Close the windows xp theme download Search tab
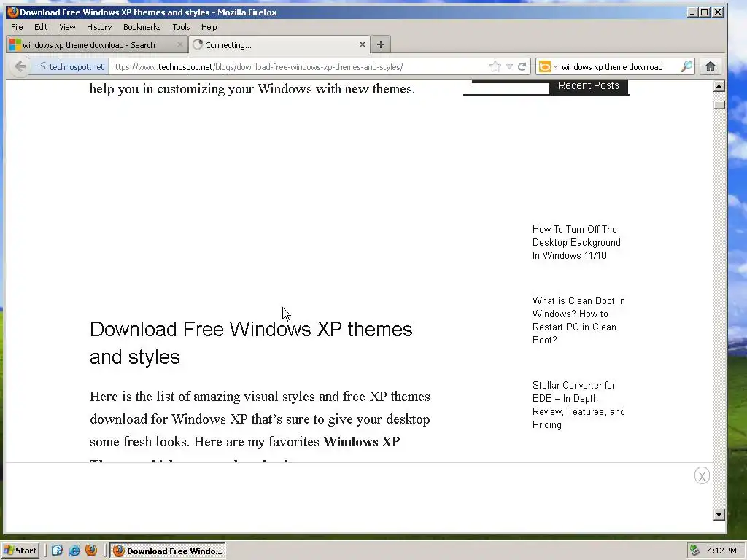Viewport: 747px width, 560px height. [x=179, y=44]
